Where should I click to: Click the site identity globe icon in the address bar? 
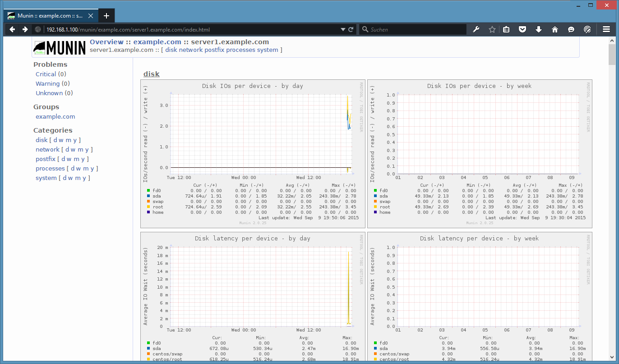[38, 29]
